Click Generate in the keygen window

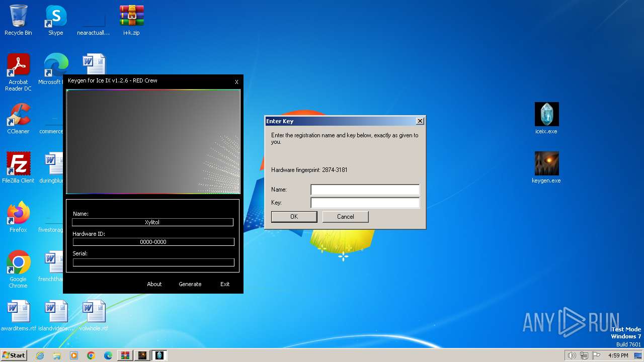(190, 284)
